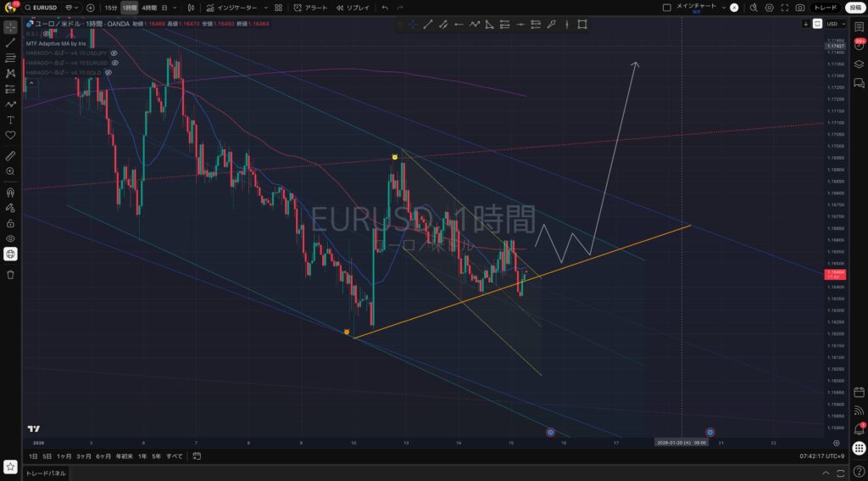Open the インジケーター indicators dialog
This screenshot has width=868, height=481.
click(x=231, y=8)
